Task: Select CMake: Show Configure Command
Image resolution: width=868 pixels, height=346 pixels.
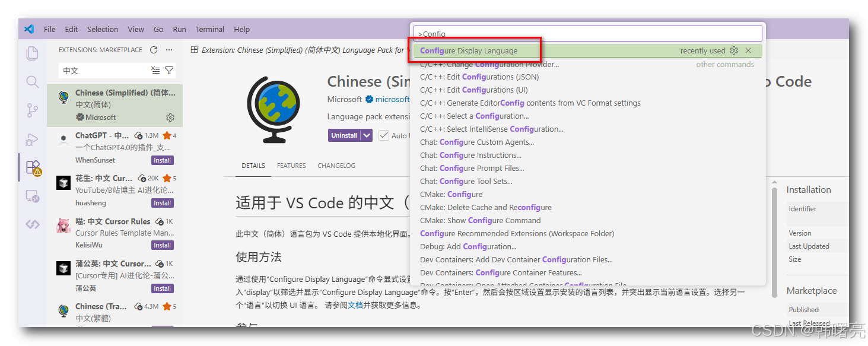Action: click(x=588, y=221)
